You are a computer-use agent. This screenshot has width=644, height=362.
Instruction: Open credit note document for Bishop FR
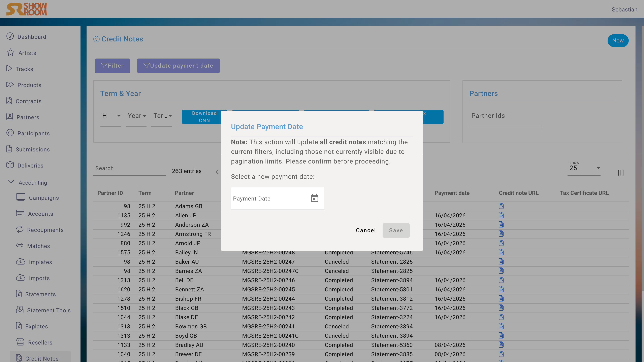[501, 298]
